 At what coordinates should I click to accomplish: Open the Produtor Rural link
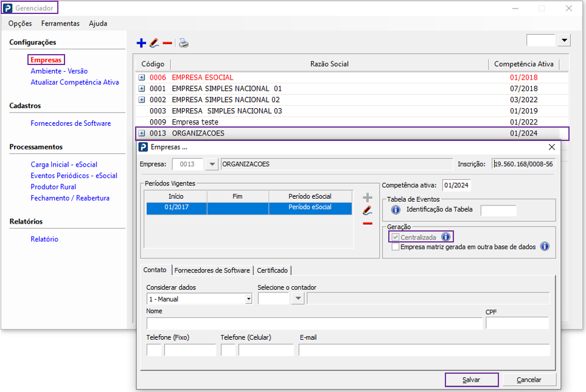[x=53, y=187]
